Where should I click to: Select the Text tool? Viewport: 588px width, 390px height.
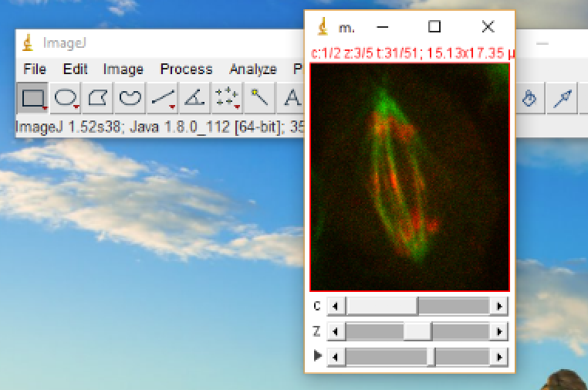(290, 98)
